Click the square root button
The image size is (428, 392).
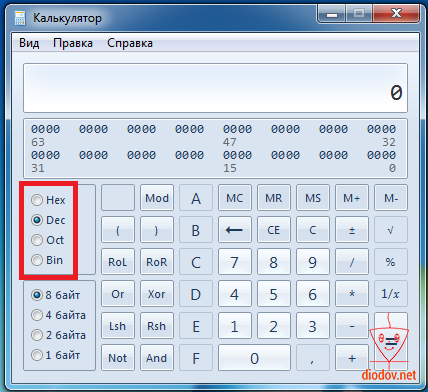click(x=391, y=230)
